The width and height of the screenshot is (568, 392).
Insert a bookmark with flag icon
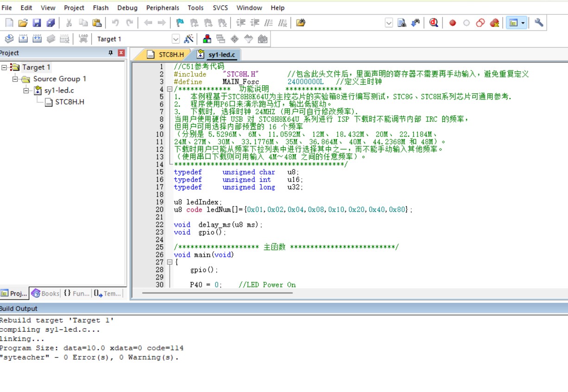pyautogui.click(x=180, y=23)
